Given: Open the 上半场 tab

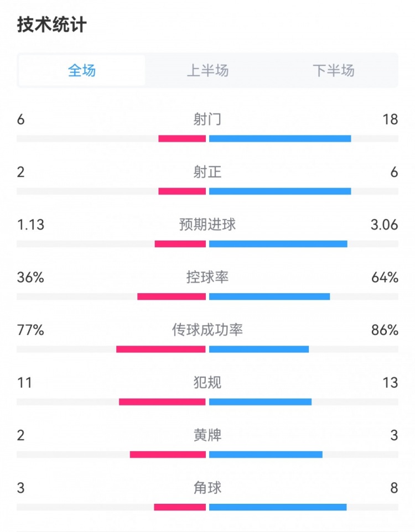Looking at the screenshot, I should (x=207, y=70).
